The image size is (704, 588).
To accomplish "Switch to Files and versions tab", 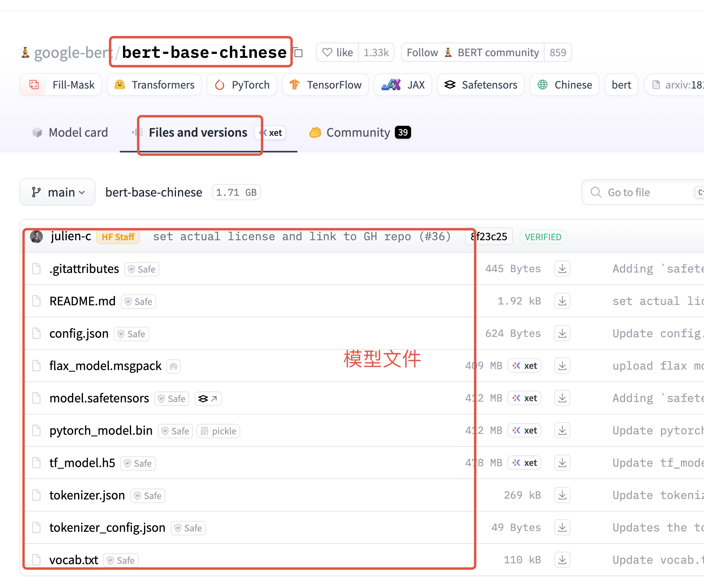I will (198, 133).
